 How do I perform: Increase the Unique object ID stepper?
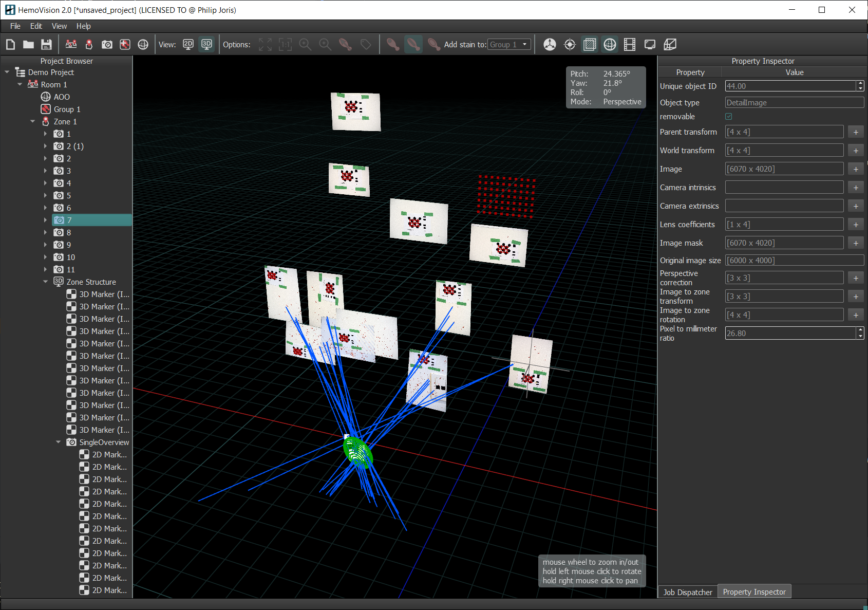coord(860,83)
